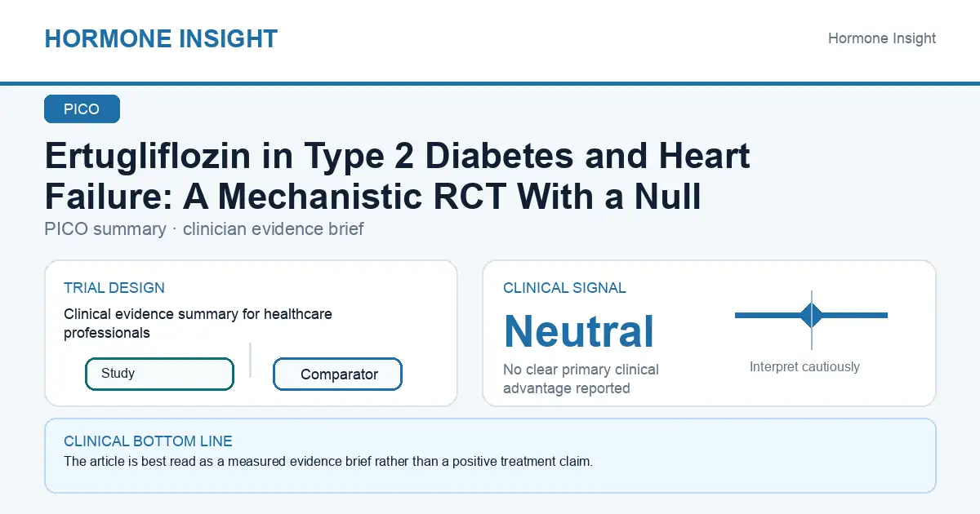Select the Hormone Insight header text at right

pyautogui.click(x=882, y=38)
